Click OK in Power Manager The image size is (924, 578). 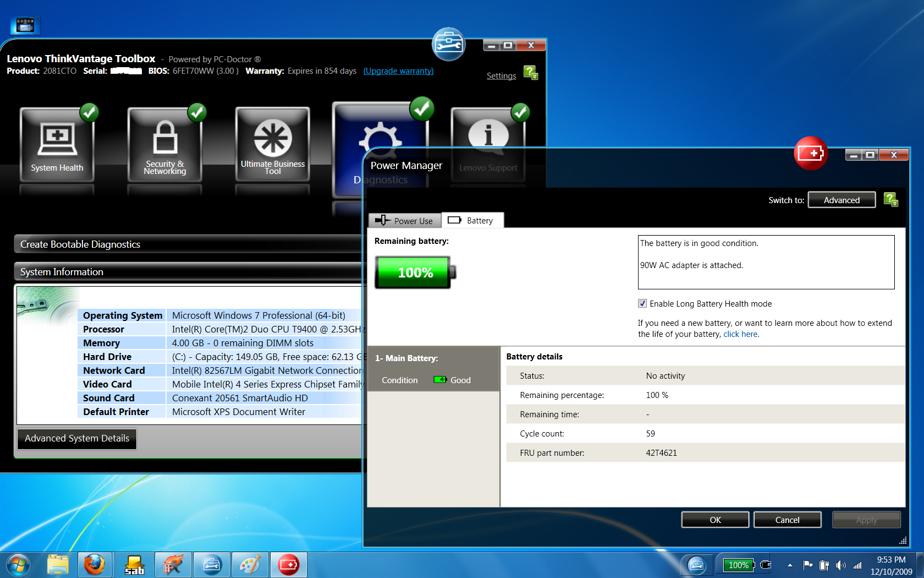click(715, 520)
